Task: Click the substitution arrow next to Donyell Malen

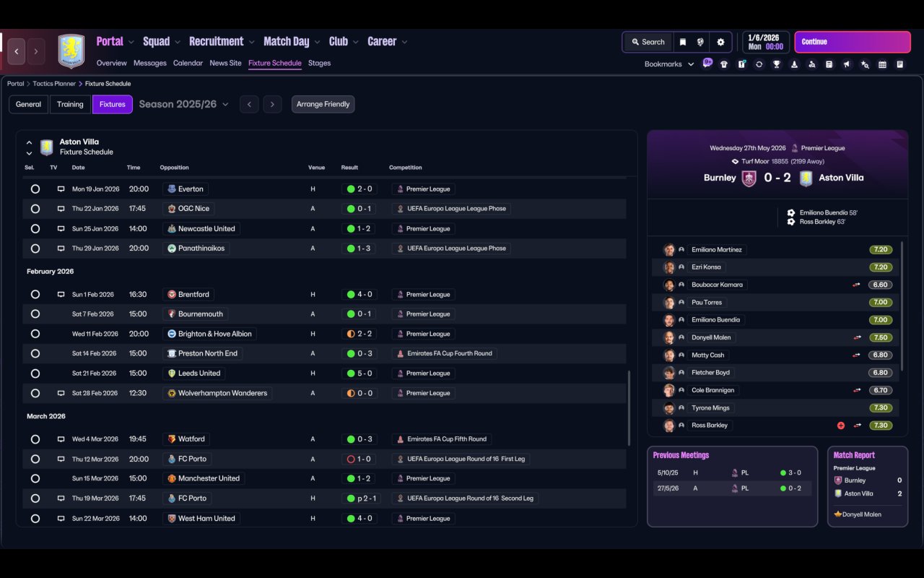Action: (857, 337)
